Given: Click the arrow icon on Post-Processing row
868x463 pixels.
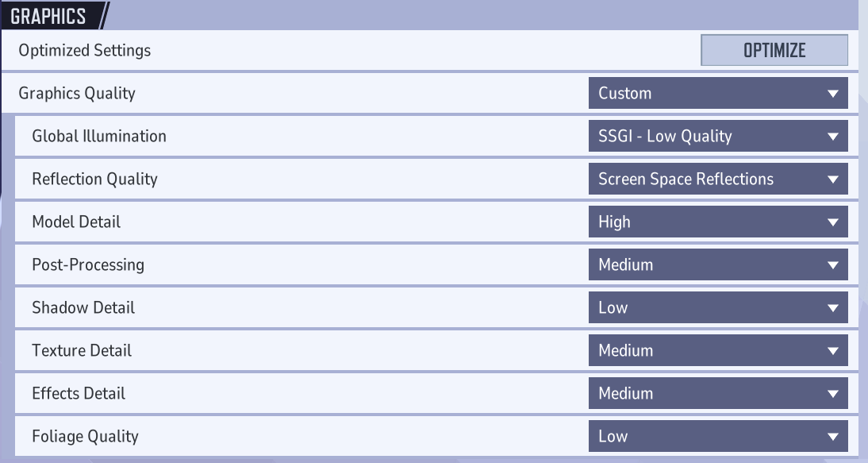Looking at the screenshot, I should 832,265.
